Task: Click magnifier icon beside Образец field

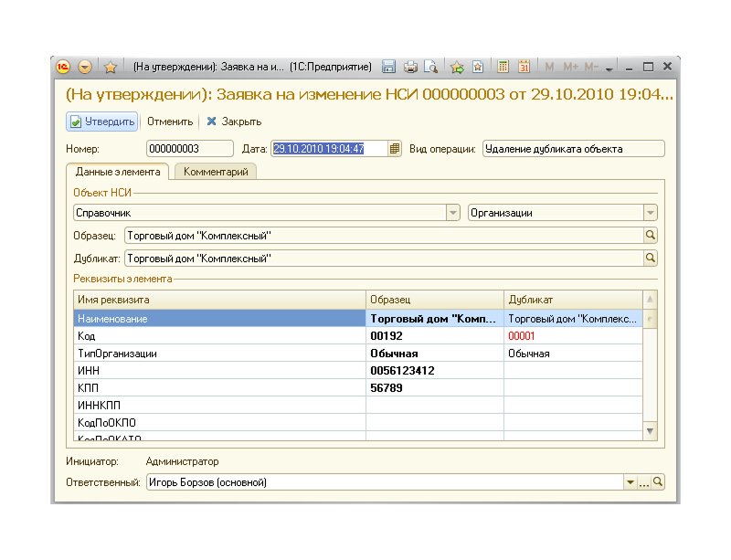Action: (x=651, y=235)
